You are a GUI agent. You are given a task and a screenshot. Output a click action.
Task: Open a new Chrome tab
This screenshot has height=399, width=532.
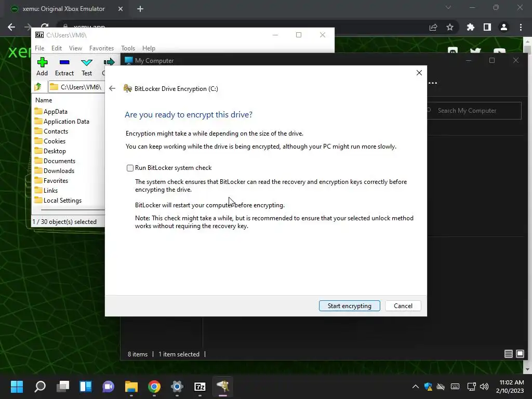tap(140, 9)
